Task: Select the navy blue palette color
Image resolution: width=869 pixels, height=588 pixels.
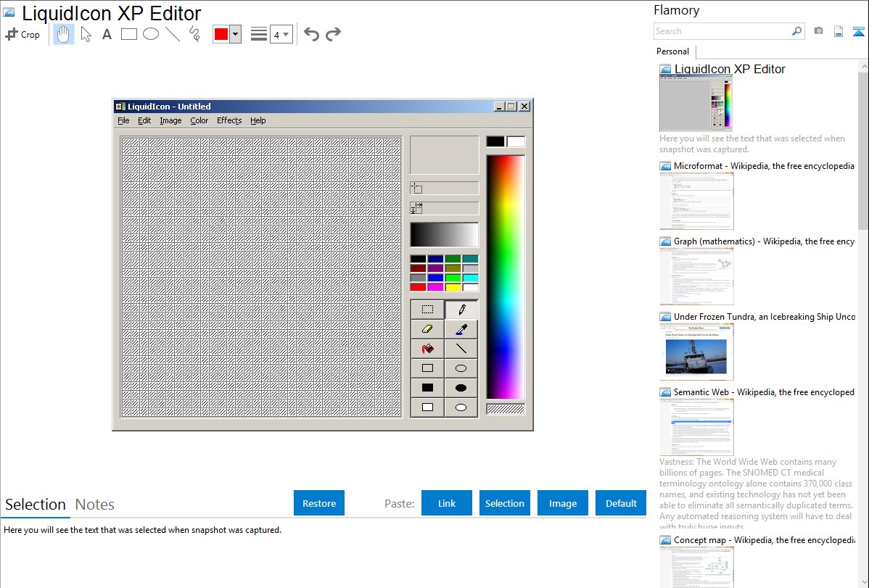Action: point(436,259)
